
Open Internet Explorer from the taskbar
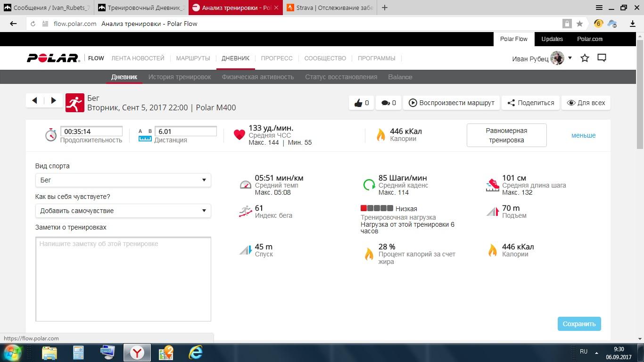point(195,352)
